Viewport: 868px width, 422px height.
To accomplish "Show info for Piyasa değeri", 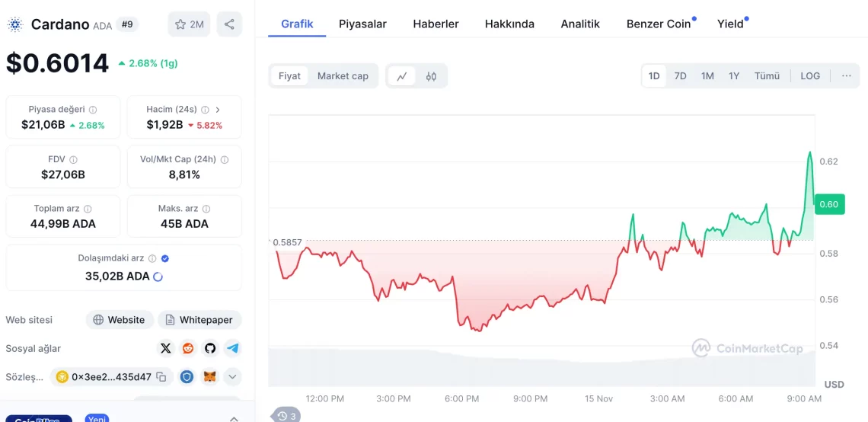I will pos(93,110).
